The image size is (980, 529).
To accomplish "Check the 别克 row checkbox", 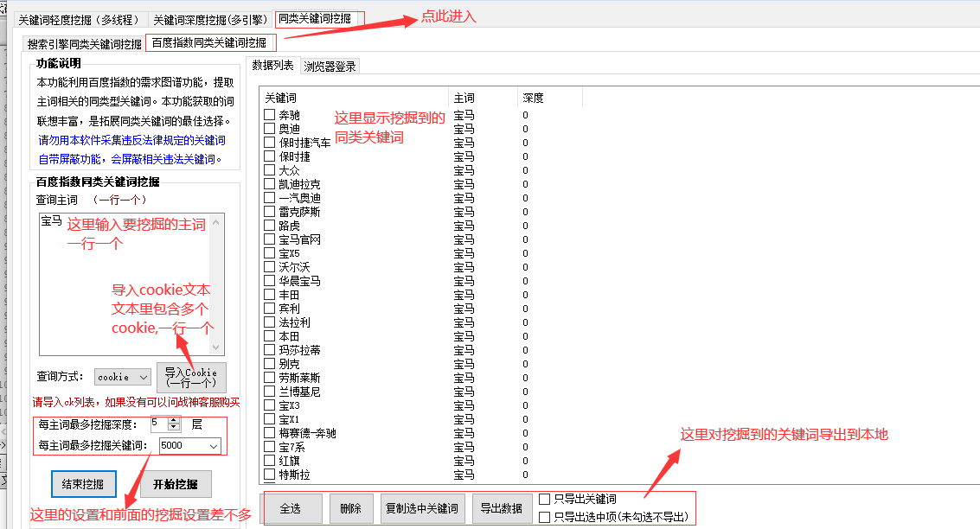I will pos(269,364).
